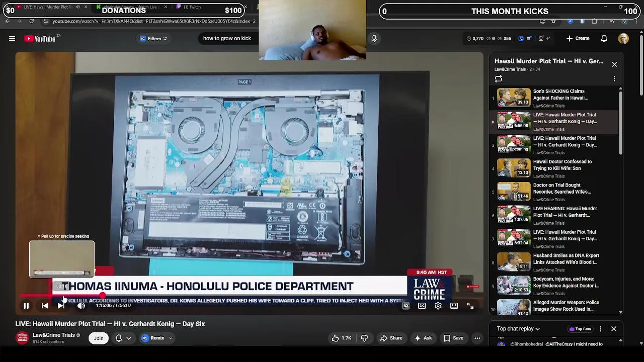
Task: Click the Join membership button
Action: coord(99,338)
